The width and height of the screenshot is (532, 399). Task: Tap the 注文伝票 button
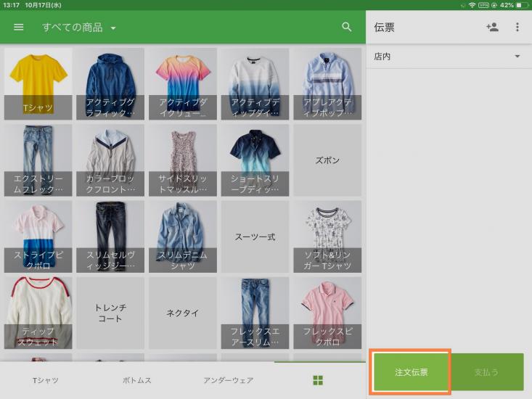pos(411,372)
